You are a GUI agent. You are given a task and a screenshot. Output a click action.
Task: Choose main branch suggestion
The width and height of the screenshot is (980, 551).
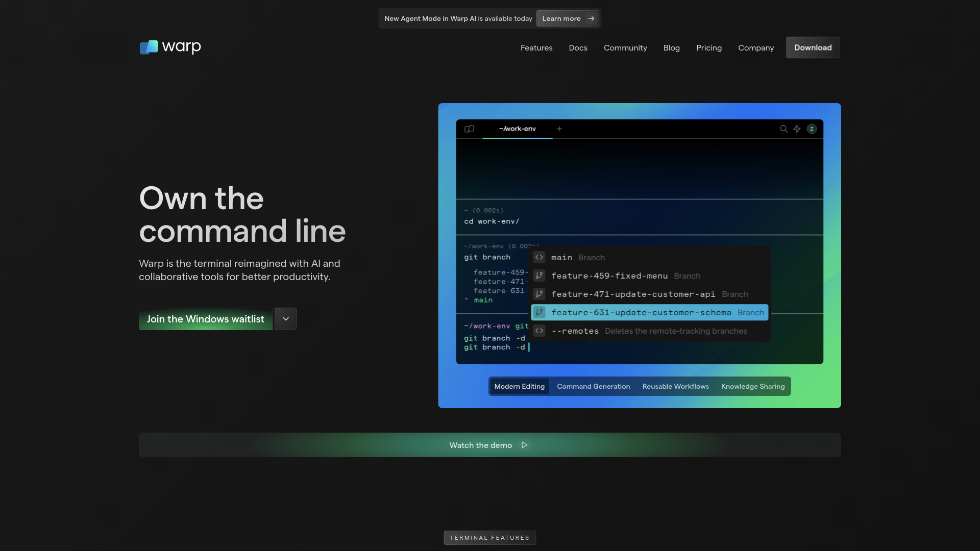pyautogui.click(x=650, y=258)
